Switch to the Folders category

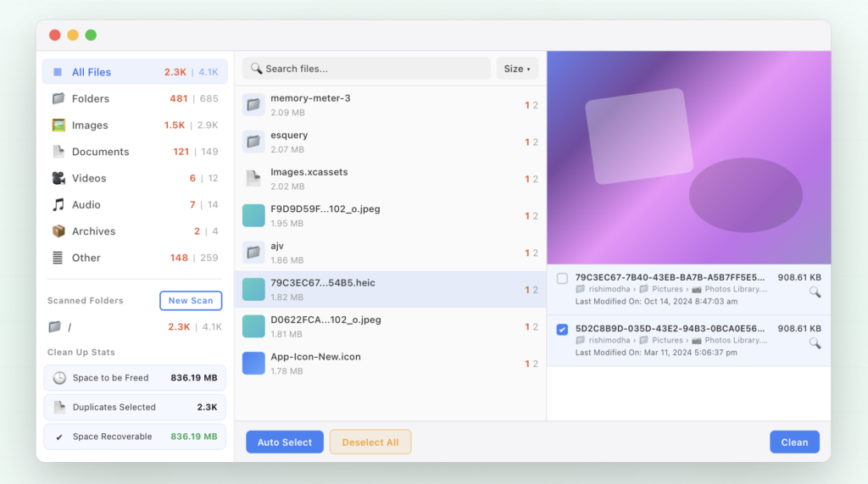(91, 98)
